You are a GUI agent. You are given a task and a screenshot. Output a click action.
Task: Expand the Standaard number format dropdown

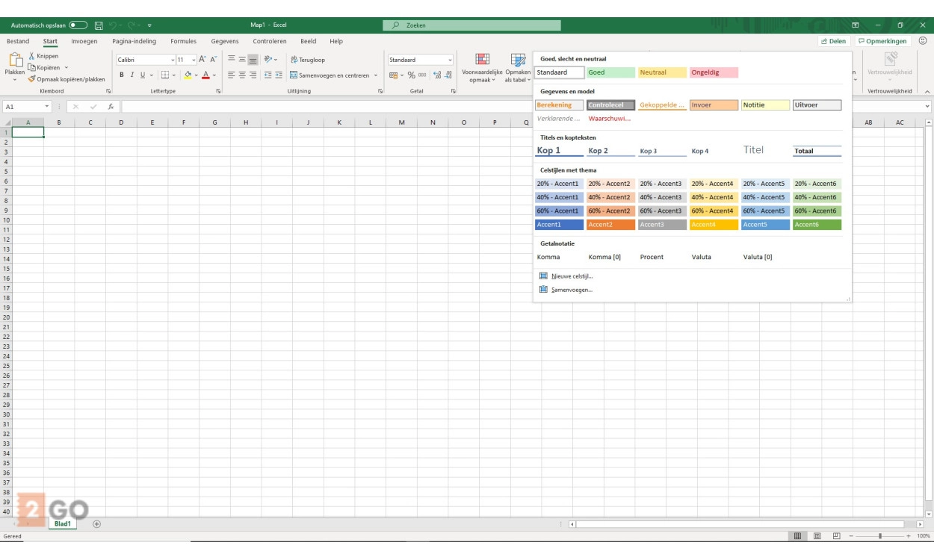tap(450, 60)
